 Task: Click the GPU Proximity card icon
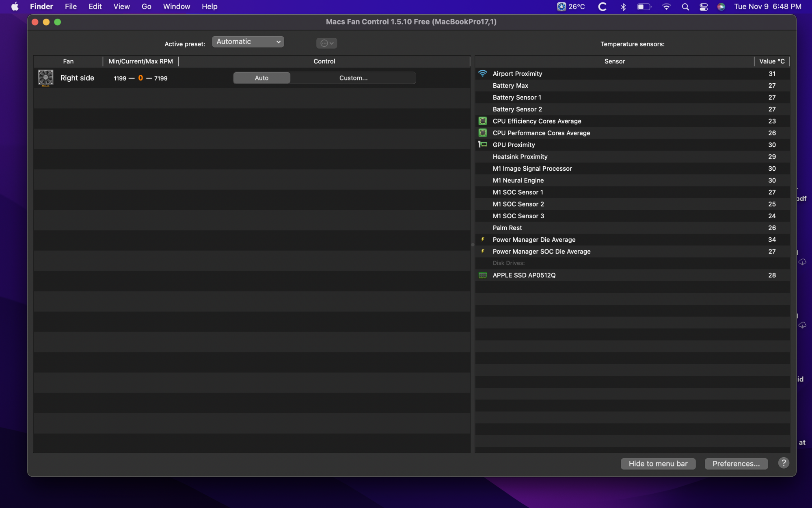pos(482,145)
